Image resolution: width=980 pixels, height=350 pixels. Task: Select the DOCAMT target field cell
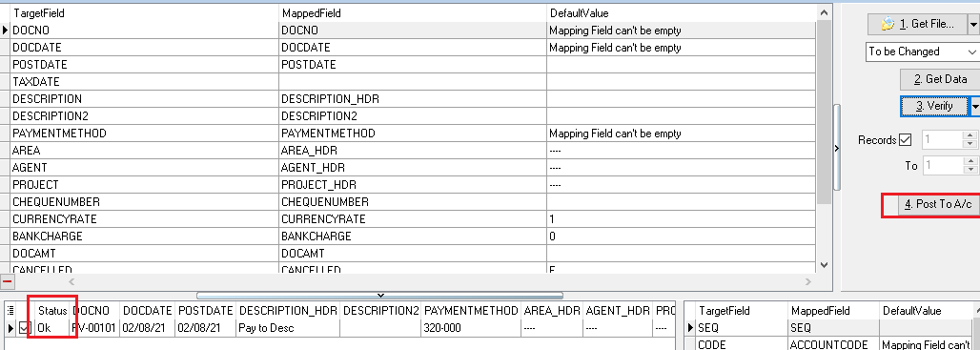point(144,254)
